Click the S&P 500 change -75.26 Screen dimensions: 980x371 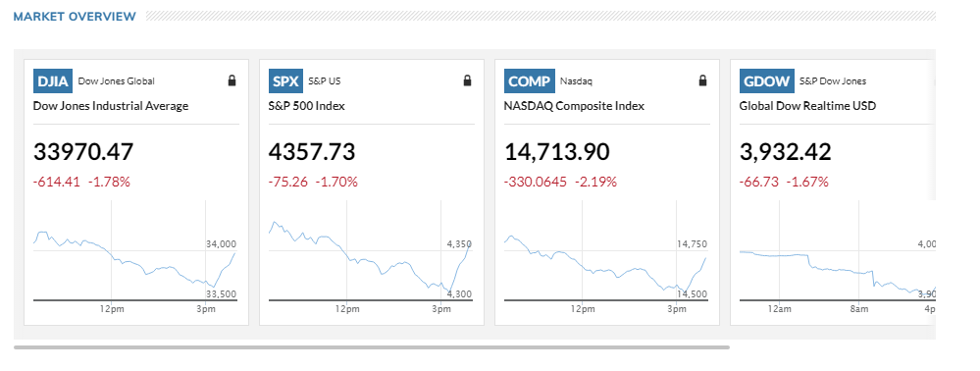coord(288,182)
